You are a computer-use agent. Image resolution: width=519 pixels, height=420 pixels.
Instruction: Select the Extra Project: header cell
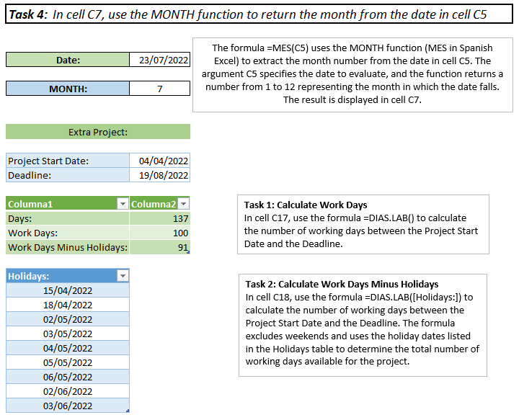tap(98, 132)
